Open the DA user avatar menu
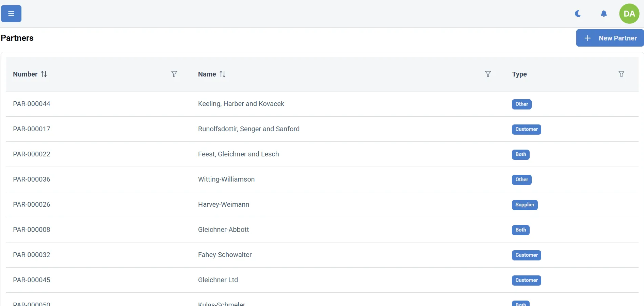644x306 pixels. (629, 14)
